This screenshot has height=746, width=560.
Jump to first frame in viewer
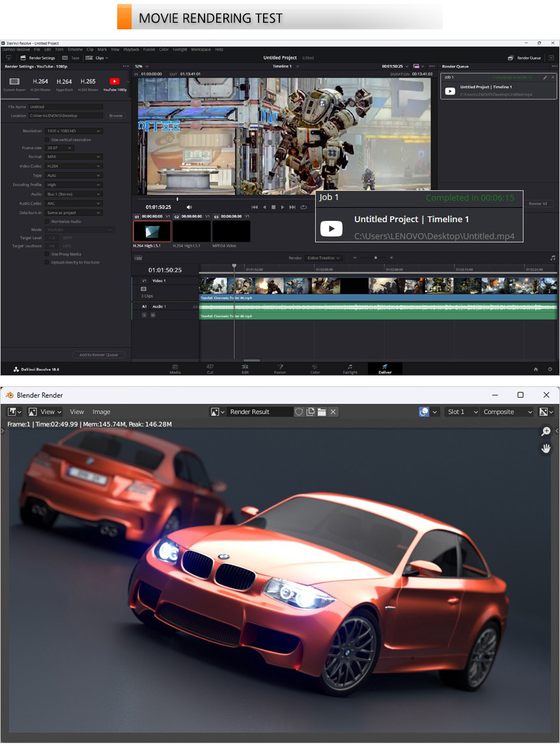tap(255, 207)
